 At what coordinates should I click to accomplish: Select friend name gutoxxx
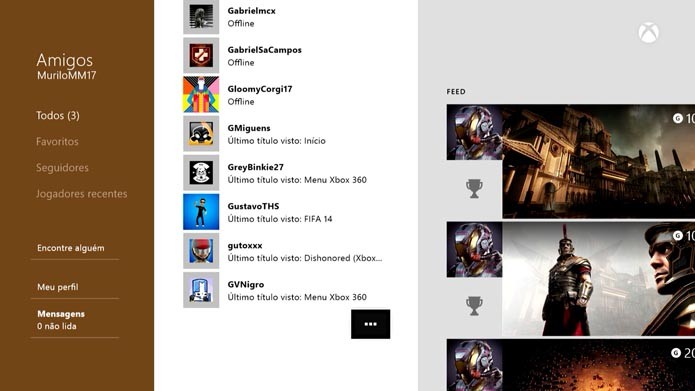tap(245, 246)
